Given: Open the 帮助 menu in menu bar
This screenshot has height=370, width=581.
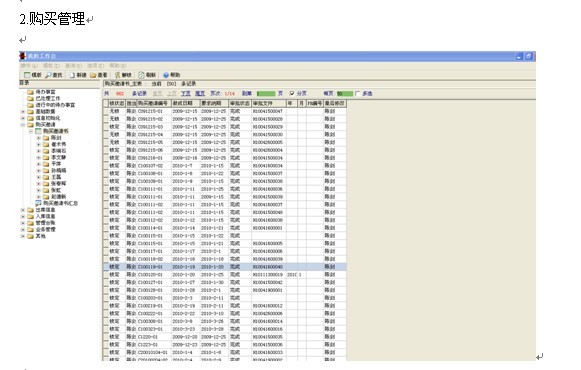Looking at the screenshot, I should (x=118, y=66).
